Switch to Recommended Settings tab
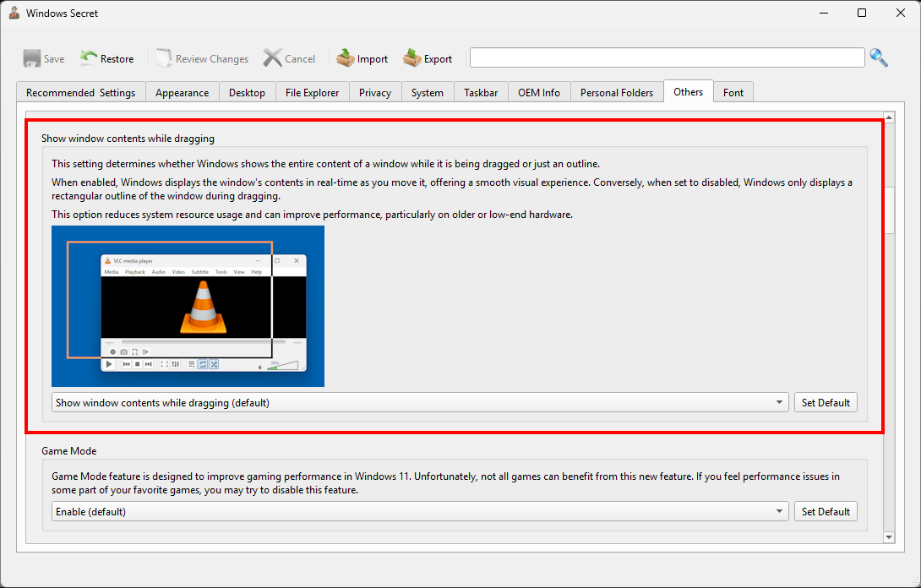This screenshot has height=588, width=921. (x=80, y=92)
